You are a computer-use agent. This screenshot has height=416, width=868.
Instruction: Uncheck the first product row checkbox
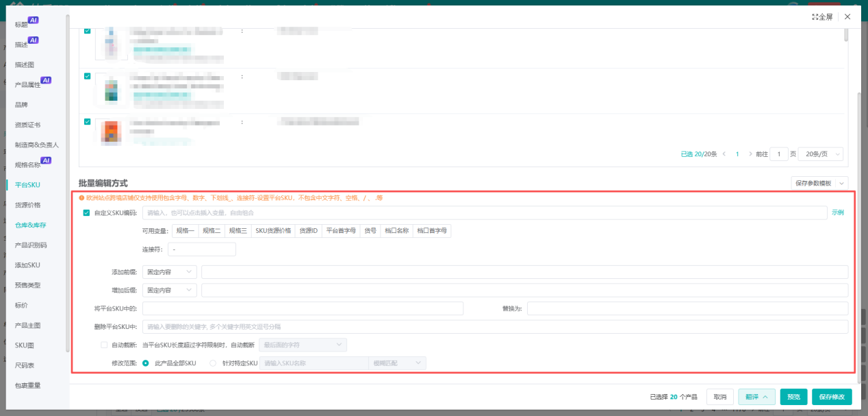pyautogui.click(x=87, y=31)
